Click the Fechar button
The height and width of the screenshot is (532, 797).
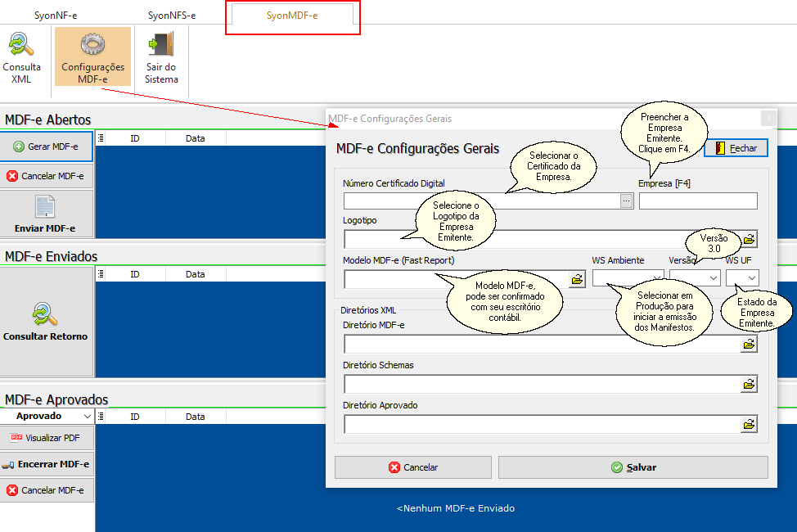click(x=736, y=148)
